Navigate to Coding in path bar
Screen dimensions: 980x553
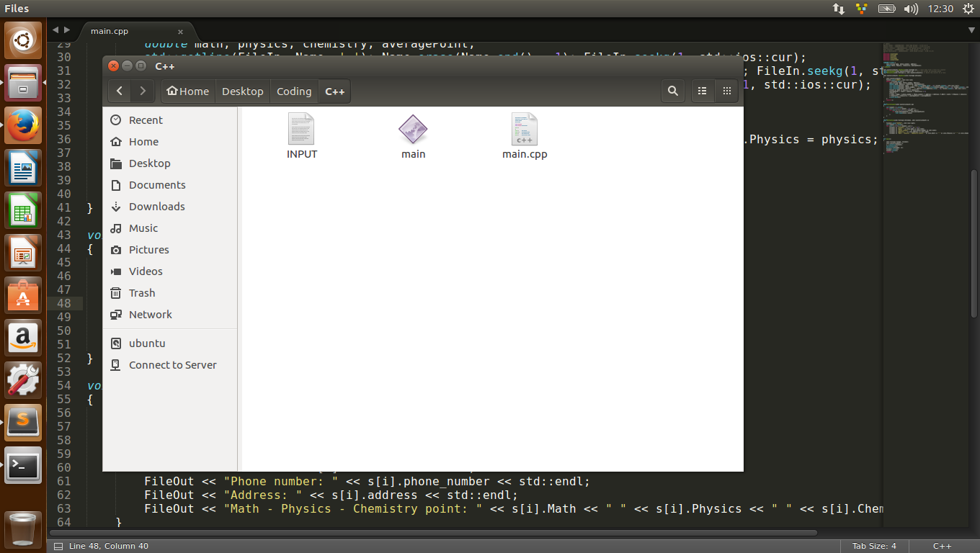click(x=294, y=91)
